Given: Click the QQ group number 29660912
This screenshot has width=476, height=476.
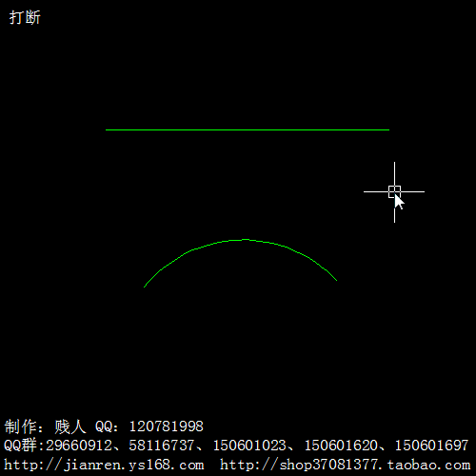Looking at the screenshot, I should (79, 446).
